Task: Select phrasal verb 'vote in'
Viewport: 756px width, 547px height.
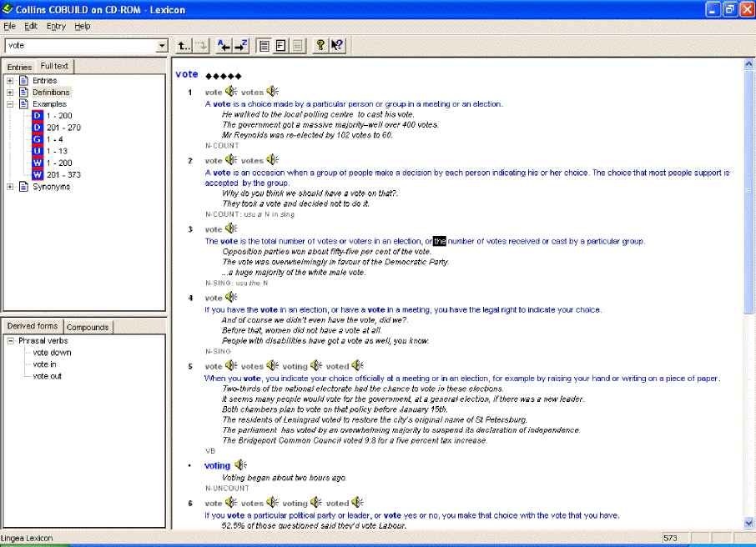Action: [x=44, y=364]
